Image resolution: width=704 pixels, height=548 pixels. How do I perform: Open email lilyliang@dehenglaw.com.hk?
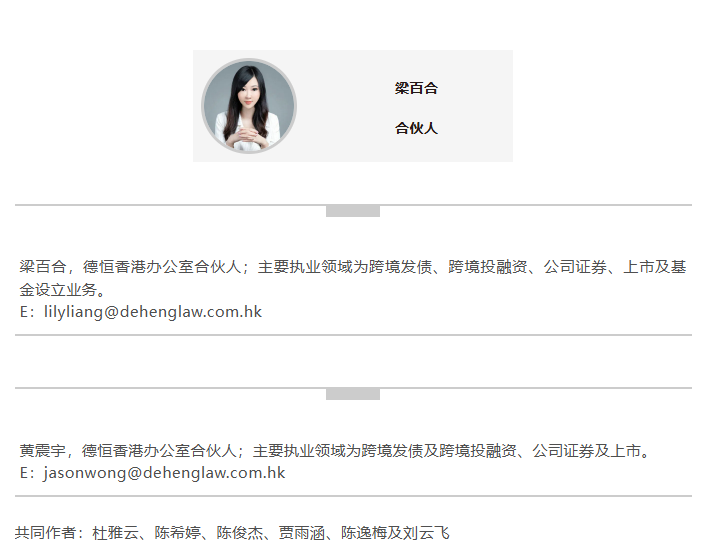point(153,312)
